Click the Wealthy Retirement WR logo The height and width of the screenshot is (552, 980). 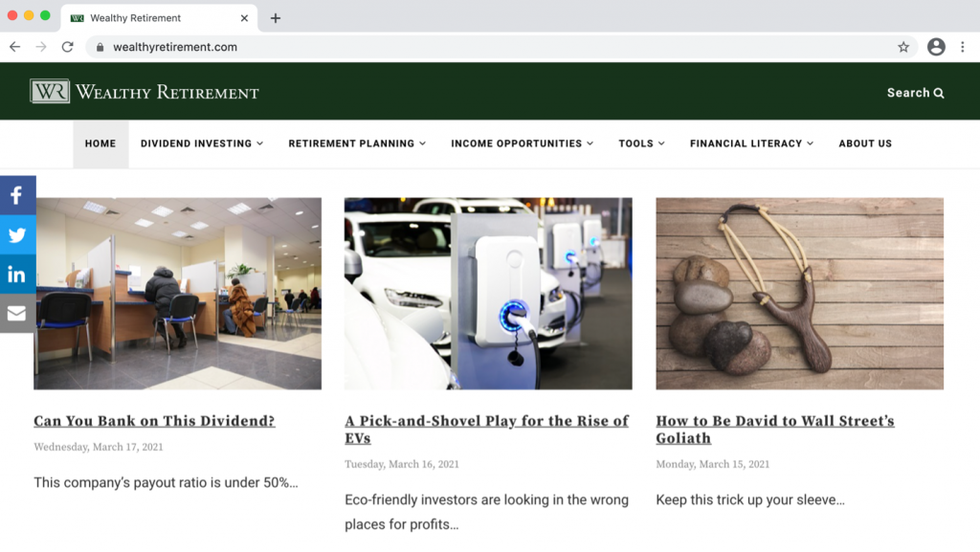click(x=50, y=92)
